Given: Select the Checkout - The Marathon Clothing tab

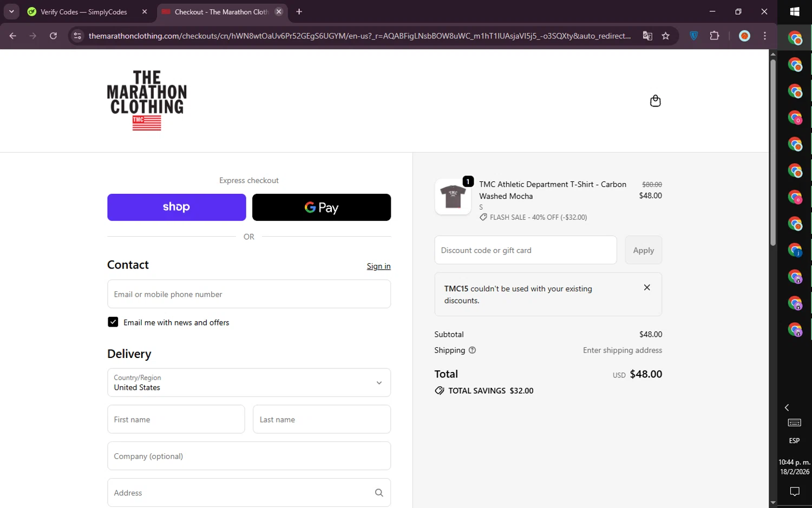Looking at the screenshot, I should tap(221, 12).
